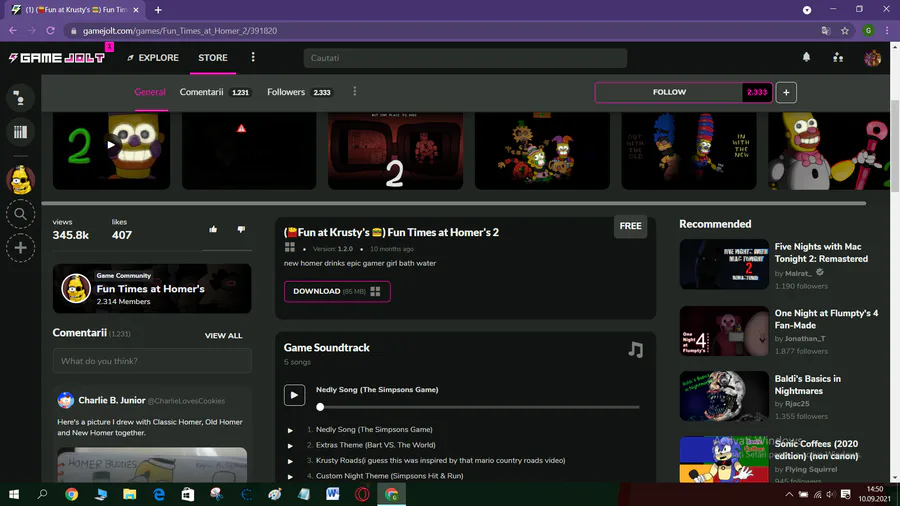Like the game with thumbs up
Screen dimensions: 900x506
pos(213,229)
